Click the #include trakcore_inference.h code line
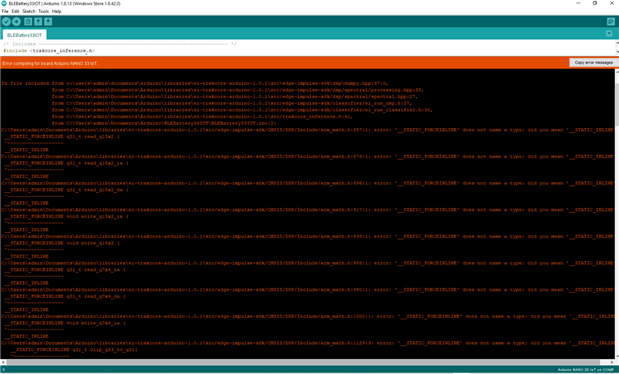 [x=49, y=51]
